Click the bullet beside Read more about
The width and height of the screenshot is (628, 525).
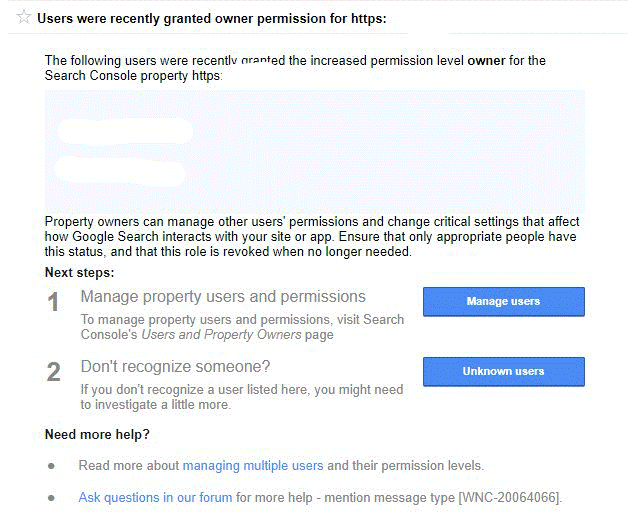51,467
